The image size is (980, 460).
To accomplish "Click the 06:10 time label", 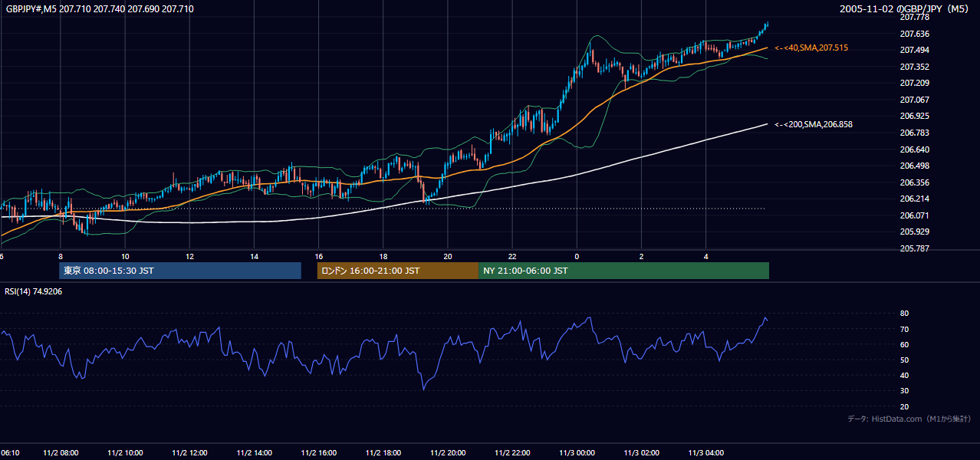I will (10, 453).
